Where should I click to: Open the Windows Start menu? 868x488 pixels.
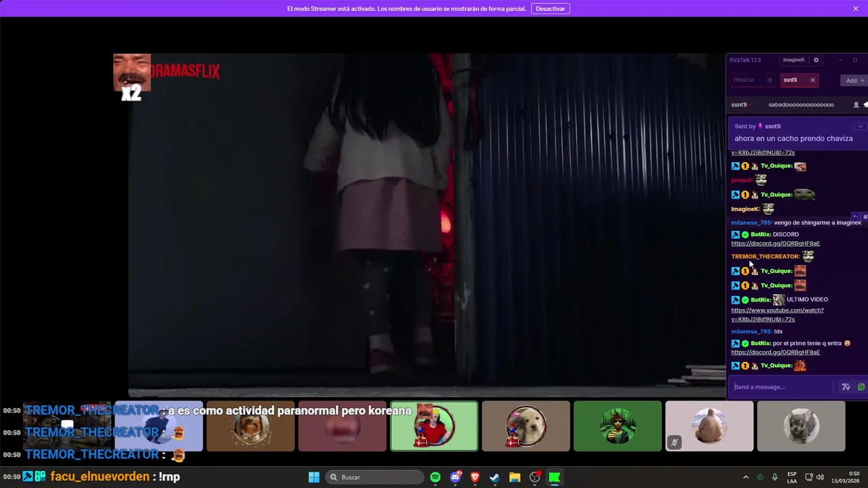[x=314, y=477]
